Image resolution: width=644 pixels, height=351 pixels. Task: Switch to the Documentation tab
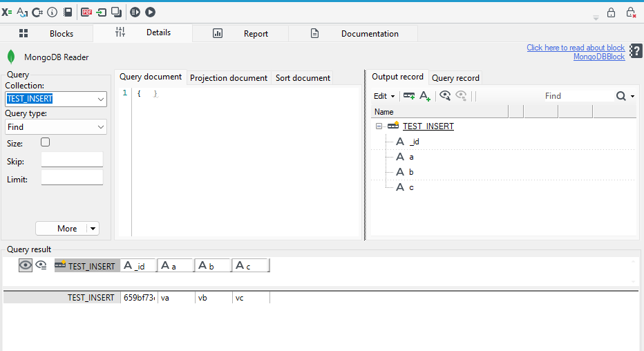click(x=353, y=33)
